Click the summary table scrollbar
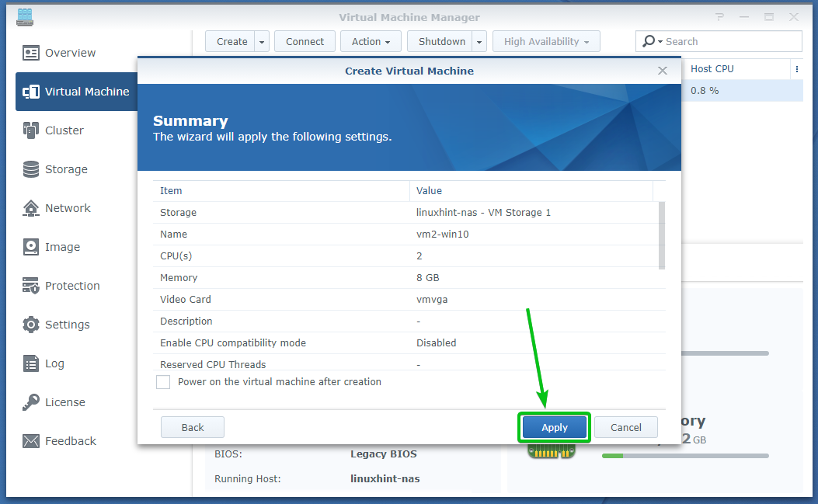Image resolution: width=818 pixels, height=504 pixels. tap(662, 235)
